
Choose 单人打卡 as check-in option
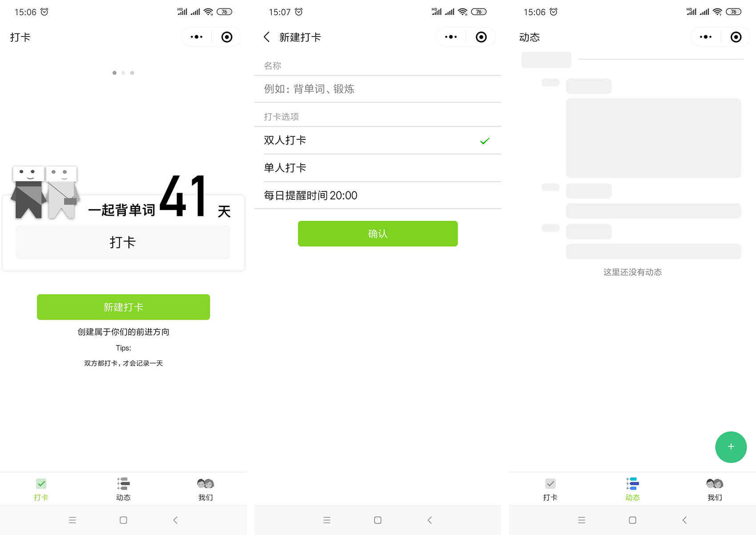pyautogui.click(x=378, y=168)
